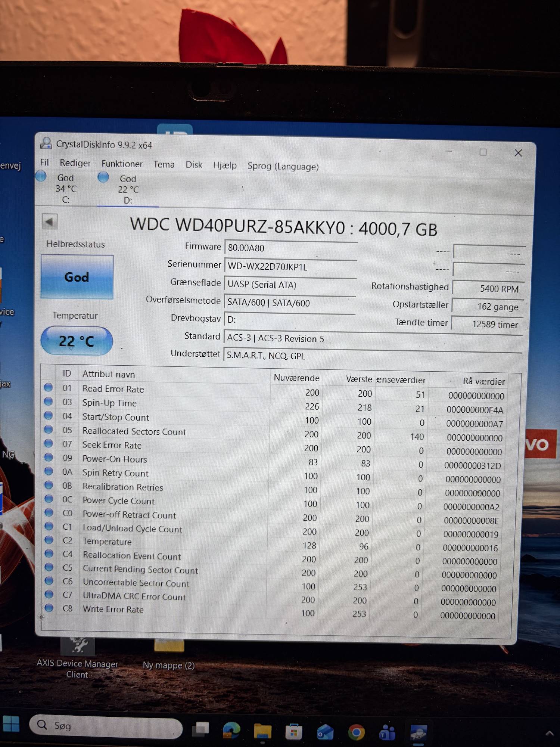Click the disk title WDC WD40PURZ-85AKKY0
The height and width of the screenshot is (747, 560).
pyautogui.click(x=237, y=226)
